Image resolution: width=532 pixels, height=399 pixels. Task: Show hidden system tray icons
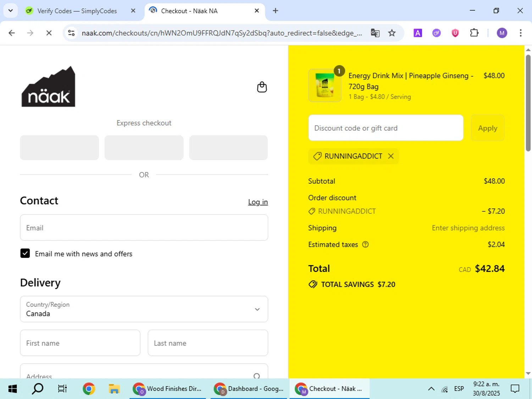(431, 389)
